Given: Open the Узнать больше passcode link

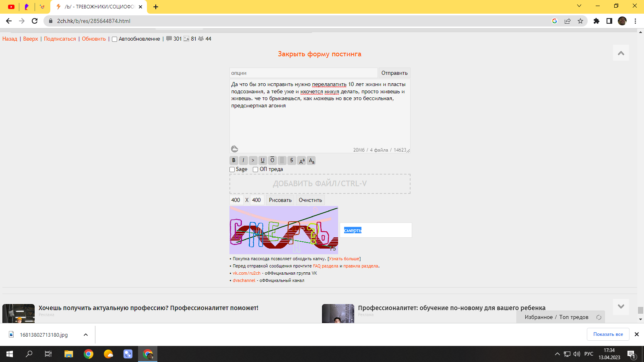Looking at the screenshot, I should [x=344, y=259].
